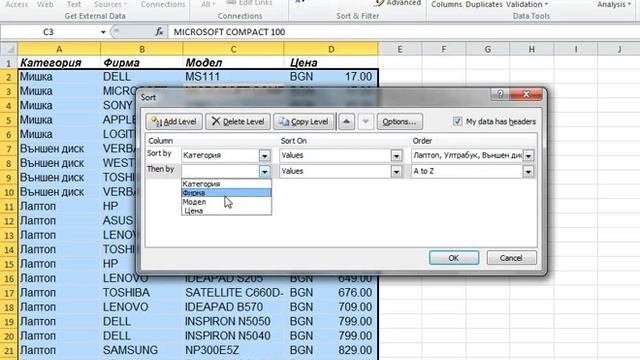Open the Sort by column dropdown
Screen dimensions: 640x360
pos(264,156)
